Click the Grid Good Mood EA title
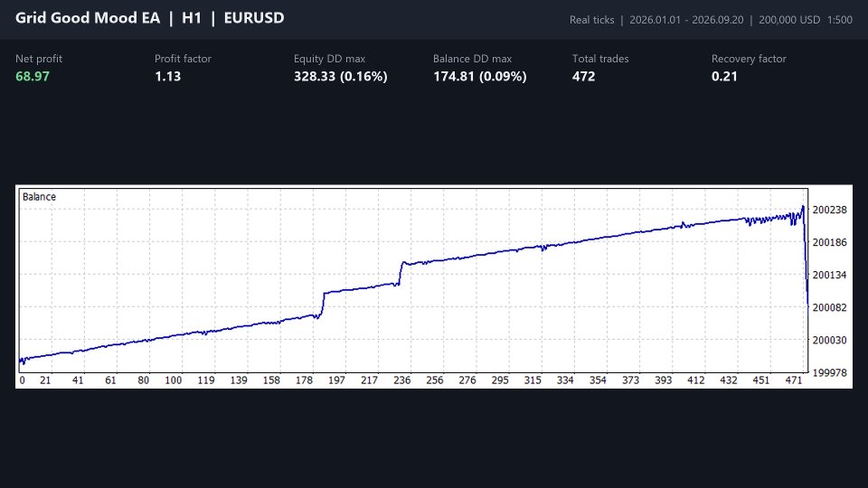868x488 pixels. (x=88, y=18)
